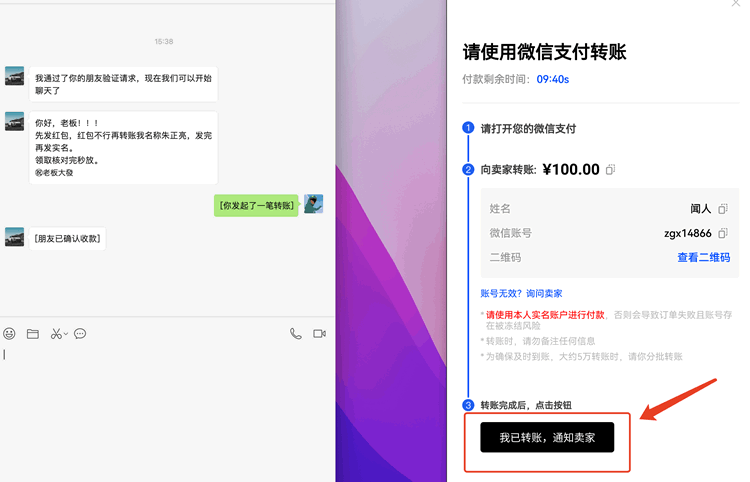Open the emoji picker in chat toolbar

(10, 333)
